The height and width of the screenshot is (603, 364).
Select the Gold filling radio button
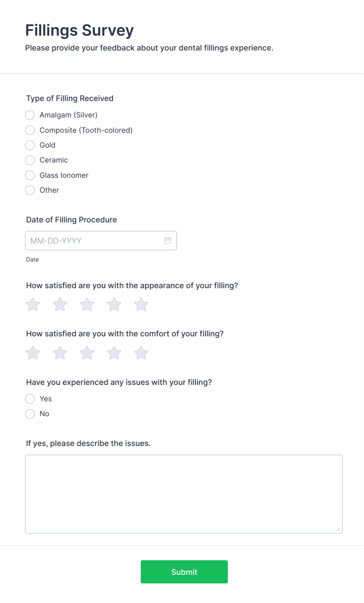[x=30, y=145]
